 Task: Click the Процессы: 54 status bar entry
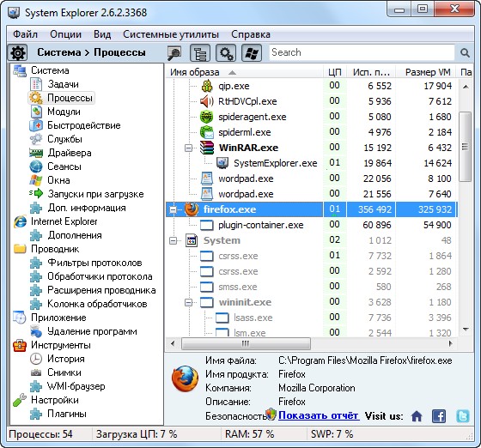pos(41,434)
